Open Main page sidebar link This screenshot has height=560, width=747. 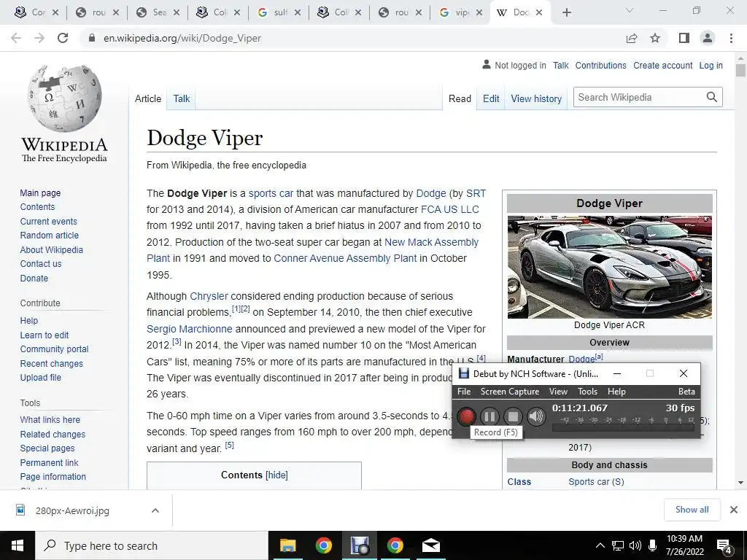tap(40, 192)
